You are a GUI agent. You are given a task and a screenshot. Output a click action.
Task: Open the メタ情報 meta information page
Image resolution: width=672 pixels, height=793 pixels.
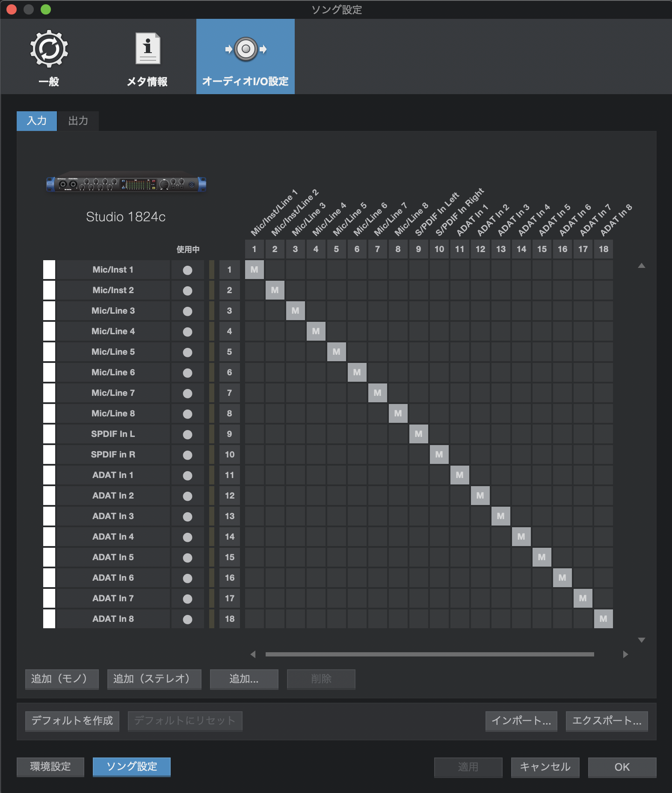coord(147,56)
